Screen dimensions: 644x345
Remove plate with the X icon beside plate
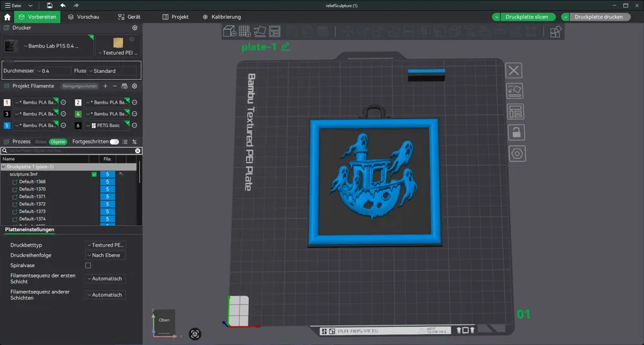click(x=514, y=71)
